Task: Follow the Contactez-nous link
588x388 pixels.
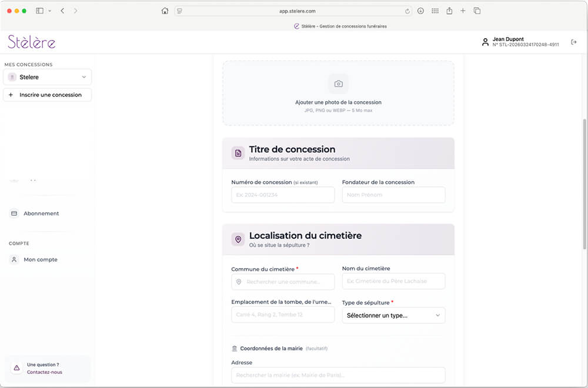Action: tap(45, 372)
